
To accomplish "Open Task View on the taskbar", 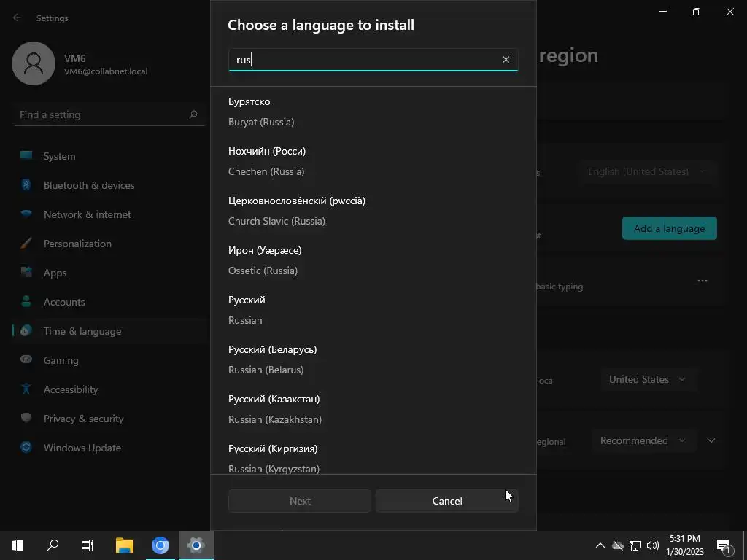I will 88,545.
